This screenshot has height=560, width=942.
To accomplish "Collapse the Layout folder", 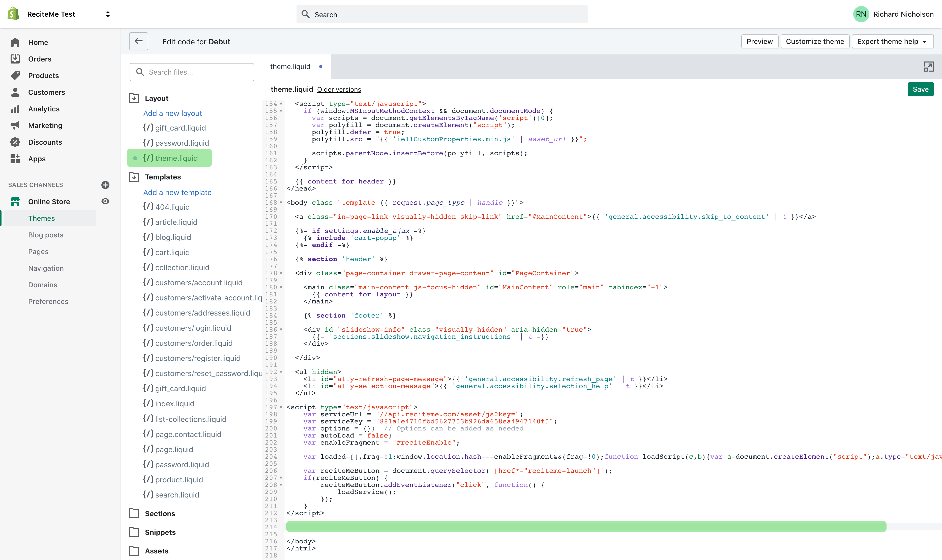I will pyautogui.click(x=134, y=98).
